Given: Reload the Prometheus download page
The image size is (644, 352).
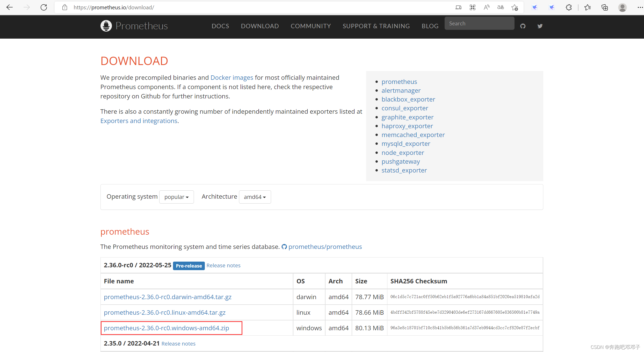Looking at the screenshot, I should (44, 7).
